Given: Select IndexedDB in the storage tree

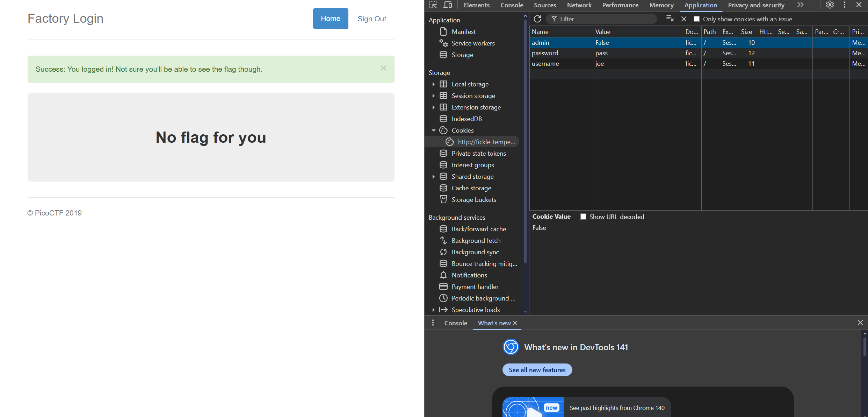Looking at the screenshot, I should tap(466, 119).
